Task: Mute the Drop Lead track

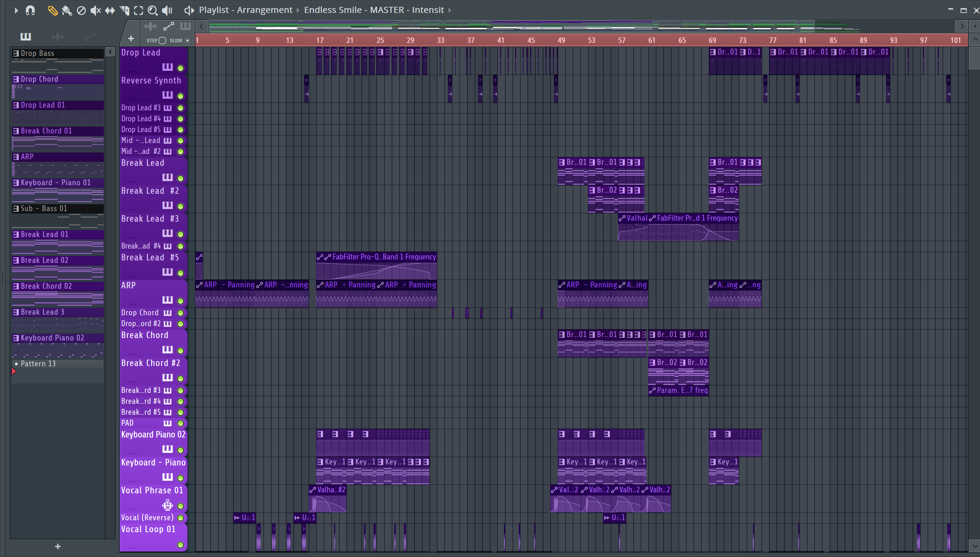Action: tap(180, 68)
